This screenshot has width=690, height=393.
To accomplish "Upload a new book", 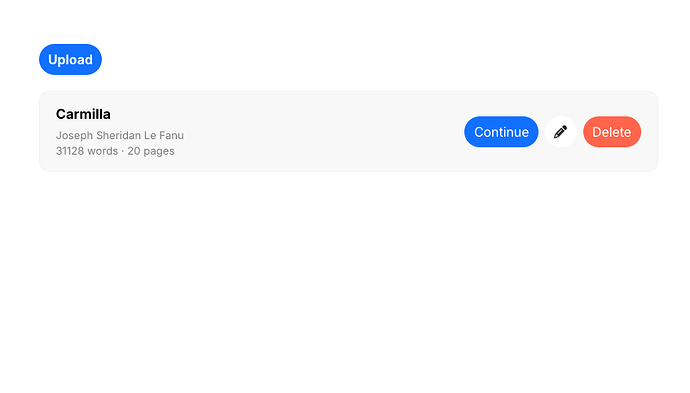I will click(x=70, y=59).
